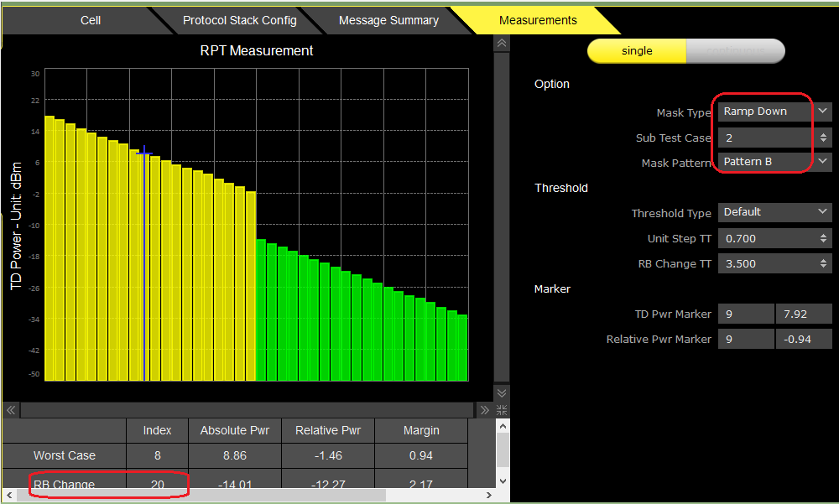Click the table horizontal scroll-right arrow
The image size is (839, 504).
pyautogui.click(x=488, y=495)
